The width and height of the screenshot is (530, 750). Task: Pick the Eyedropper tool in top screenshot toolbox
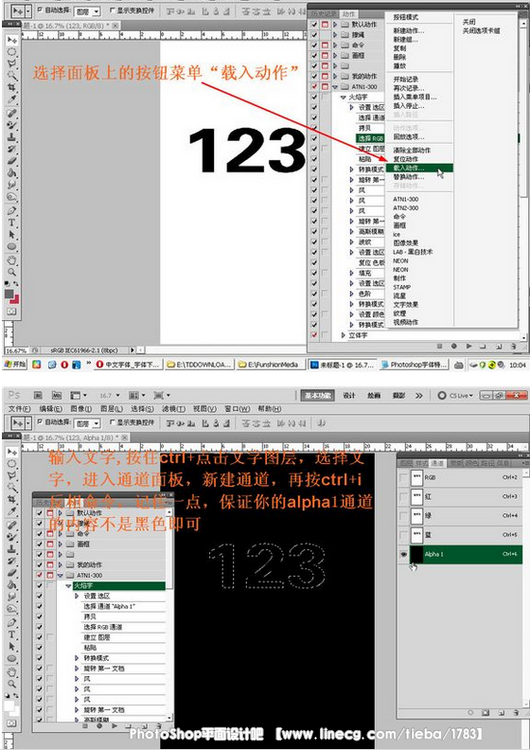tap(11, 99)
